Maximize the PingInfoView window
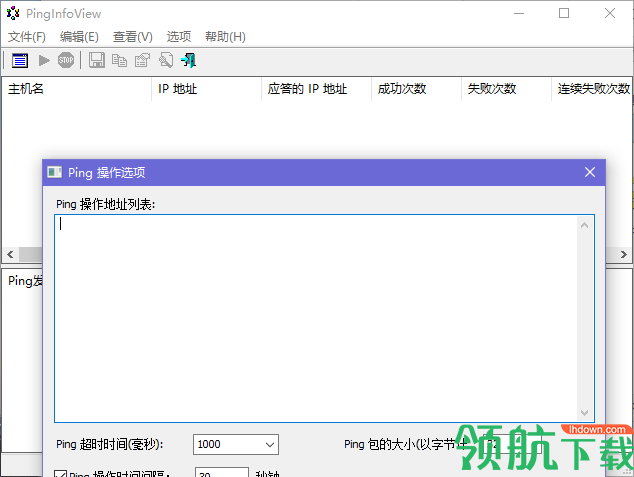This screenshot has width=634, height=477. pos(564,13)
